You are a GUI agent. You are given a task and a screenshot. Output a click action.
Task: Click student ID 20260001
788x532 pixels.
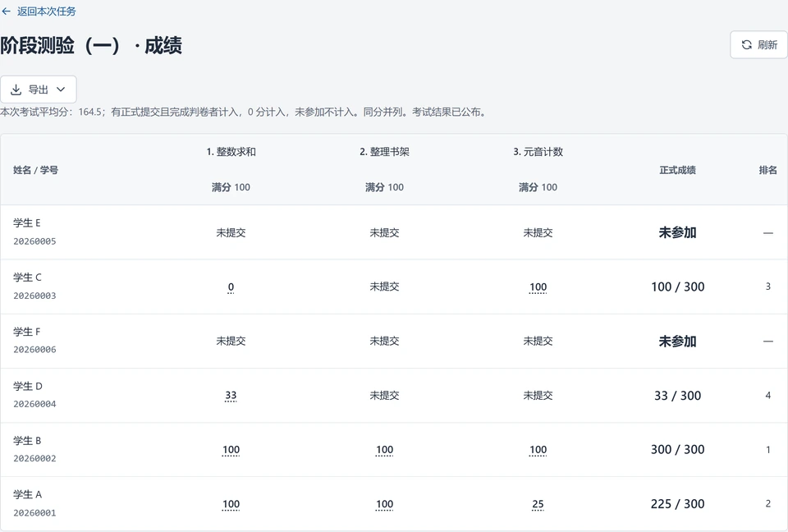pyautogui.click(x=34, y=513)
